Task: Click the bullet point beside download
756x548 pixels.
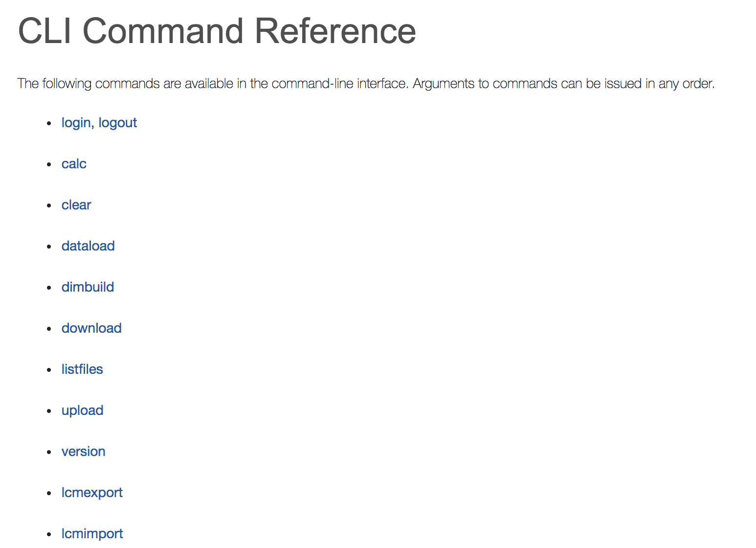Action: (x=49, y=329)
